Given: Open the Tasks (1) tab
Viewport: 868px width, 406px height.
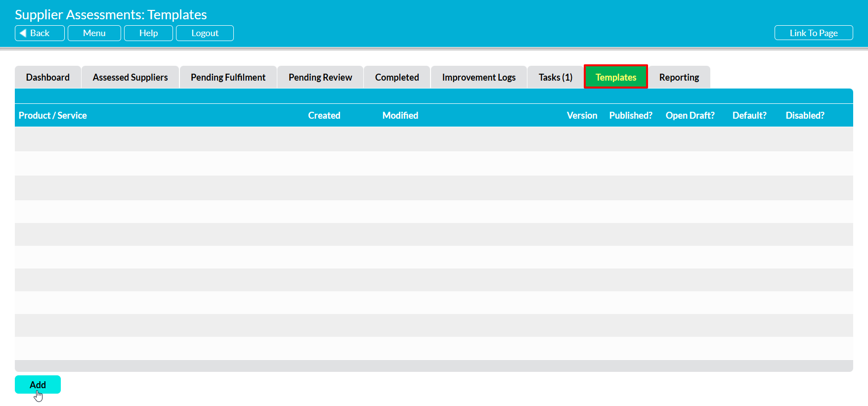Looking at the screenshot, I should click(556, 77).
